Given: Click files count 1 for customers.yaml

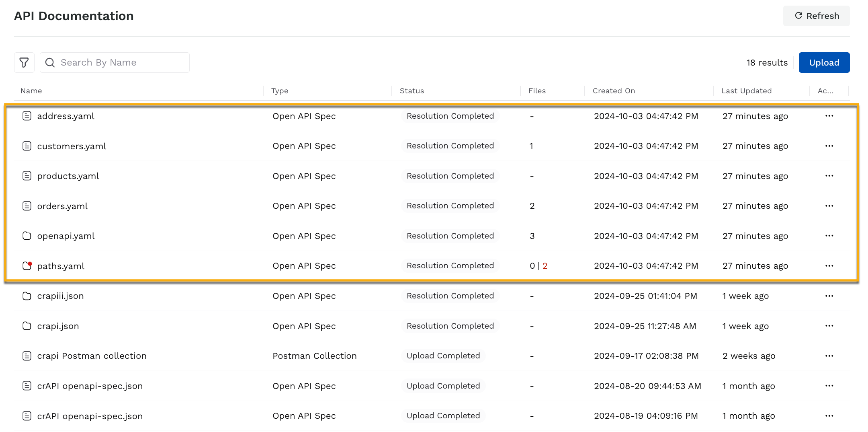Looking at the screenshot, I should tap(531, 146).
